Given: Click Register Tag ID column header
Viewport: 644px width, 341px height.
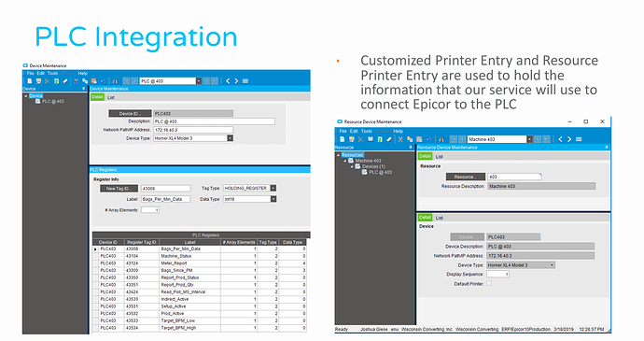Looking at the screenshot, I should click(142, 242).
